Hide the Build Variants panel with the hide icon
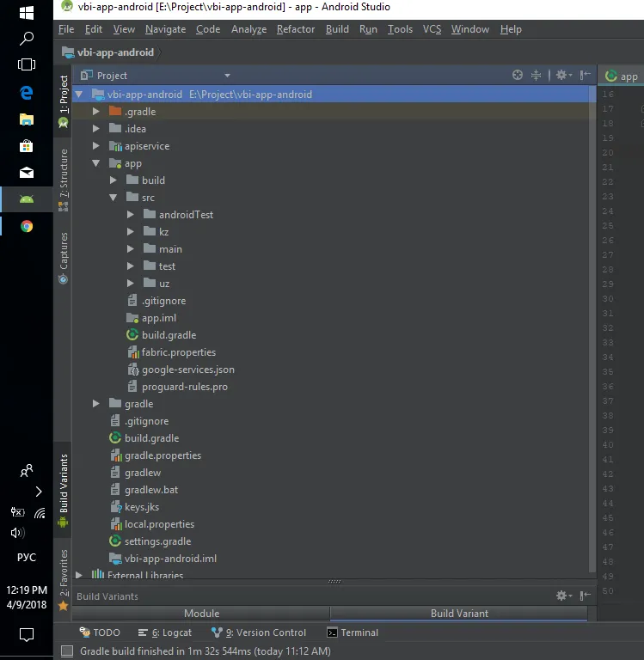 tap(585, 596)
